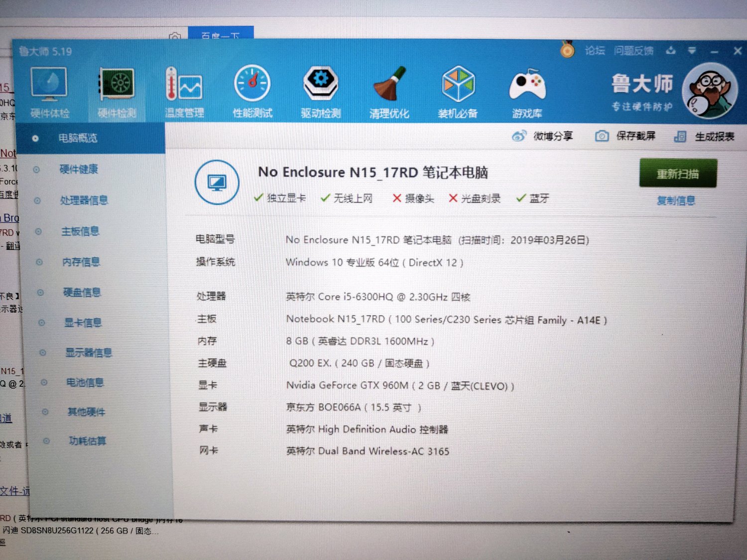Screen dimensions: 747x560
Task: Switch to 硬件检测 hardware detection
Action: tap(117, 93)
